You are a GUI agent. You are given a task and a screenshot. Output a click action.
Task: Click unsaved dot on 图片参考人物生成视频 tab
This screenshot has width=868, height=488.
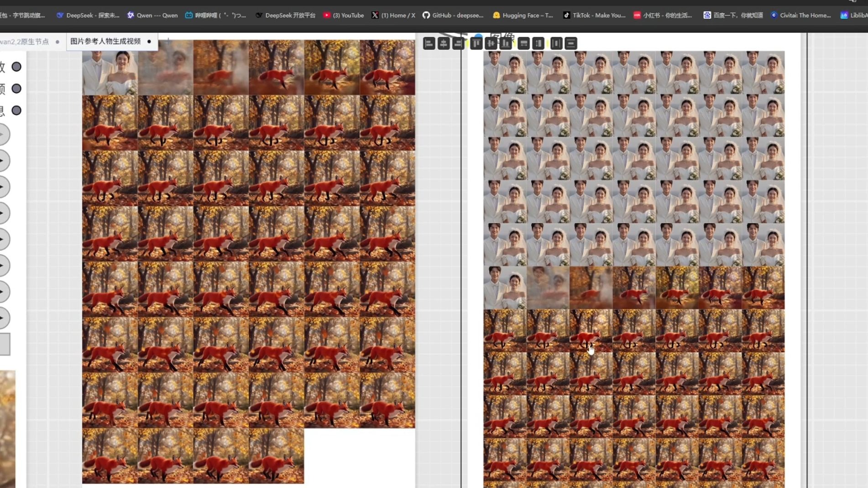point(149,42)
